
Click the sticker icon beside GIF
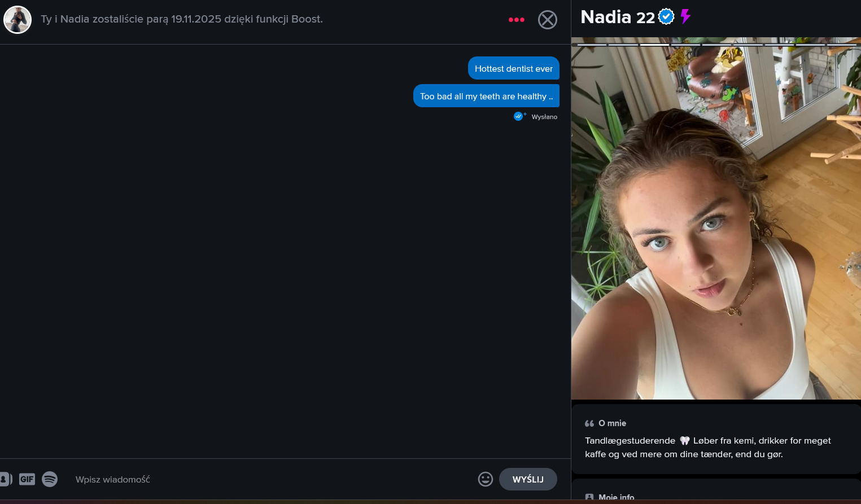click(6, 479)
